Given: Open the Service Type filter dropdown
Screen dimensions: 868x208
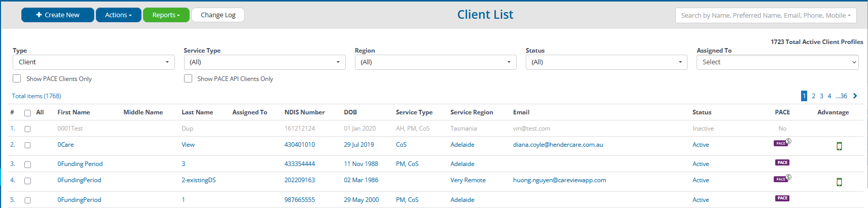Looking at the screenshot, I should pos(265,62).
